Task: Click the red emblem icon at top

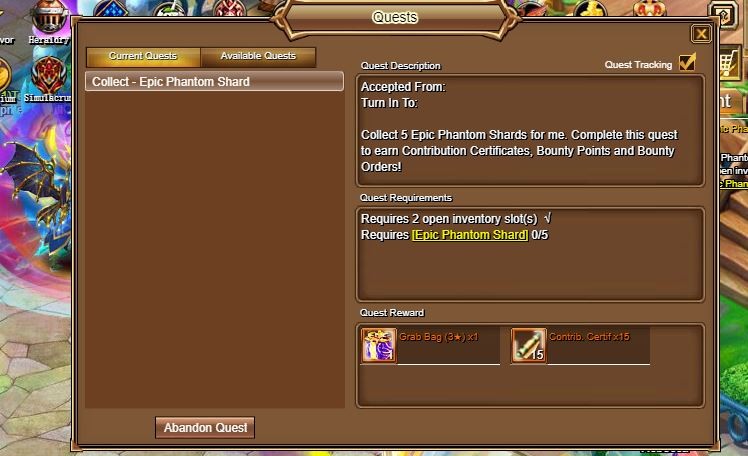Action: point(229,8)
